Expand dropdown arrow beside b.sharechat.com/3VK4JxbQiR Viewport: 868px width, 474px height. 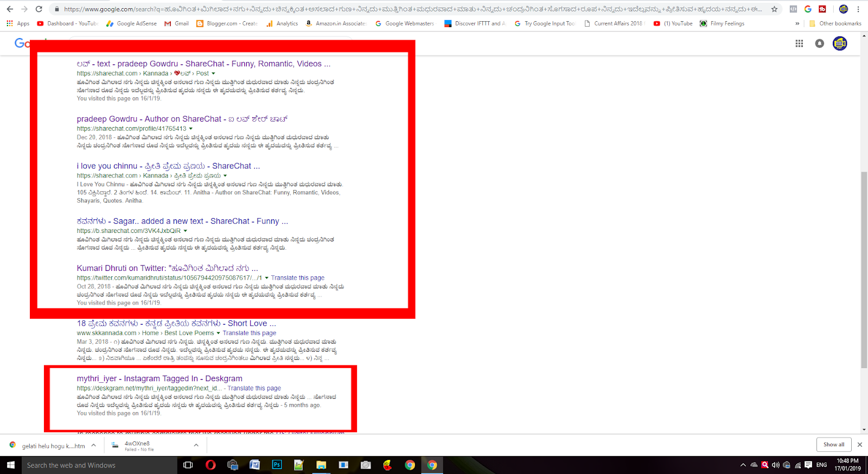185,231
